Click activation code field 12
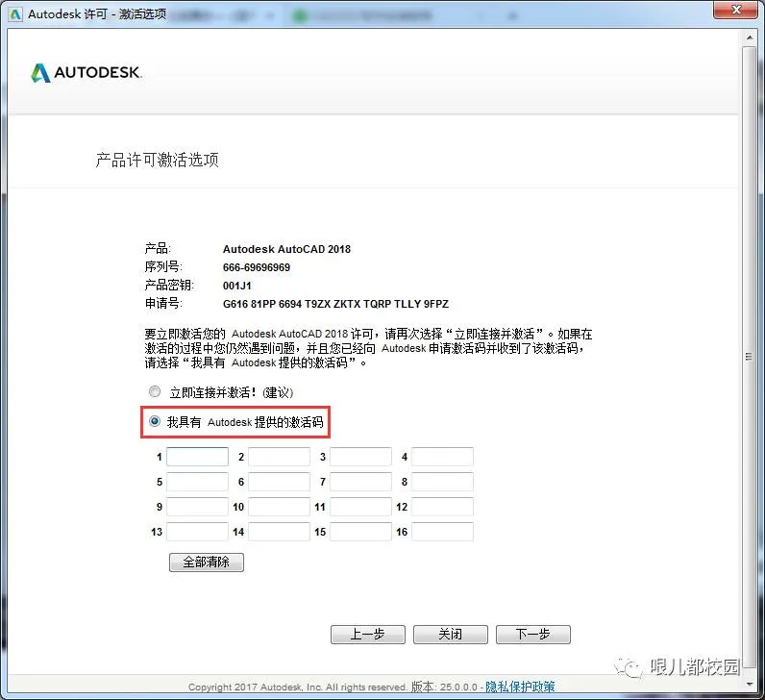The height and width of the screenshot is (700, 765). 442,507
